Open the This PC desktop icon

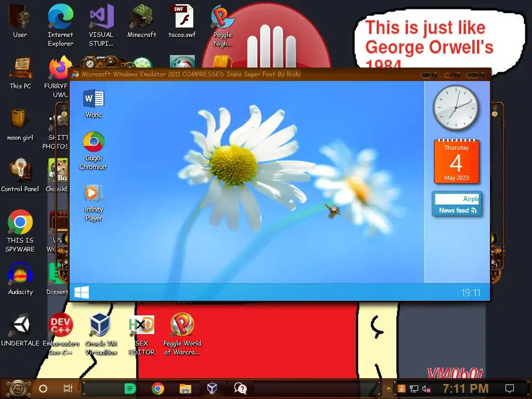tap(20, 72)
